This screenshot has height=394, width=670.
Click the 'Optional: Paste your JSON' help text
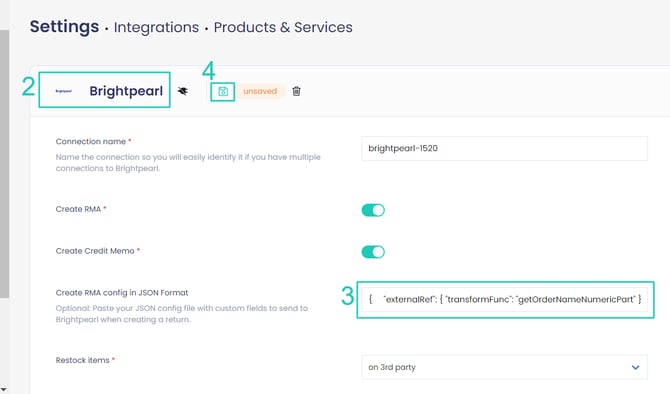point(182,314)
